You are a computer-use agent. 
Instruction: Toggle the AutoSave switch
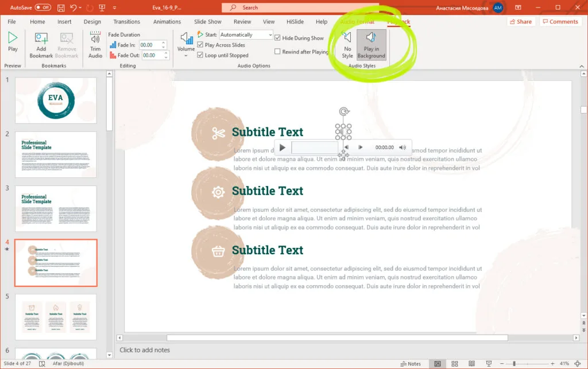(42, 7)
